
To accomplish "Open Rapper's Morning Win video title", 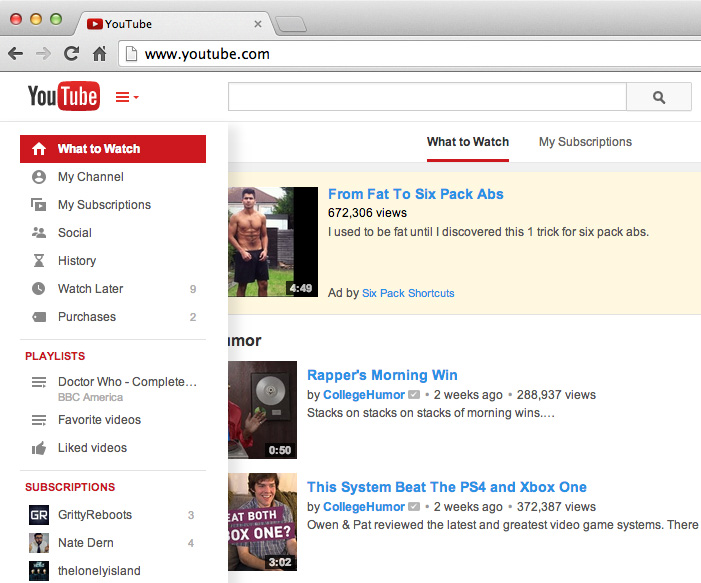I will click(382, 375).
